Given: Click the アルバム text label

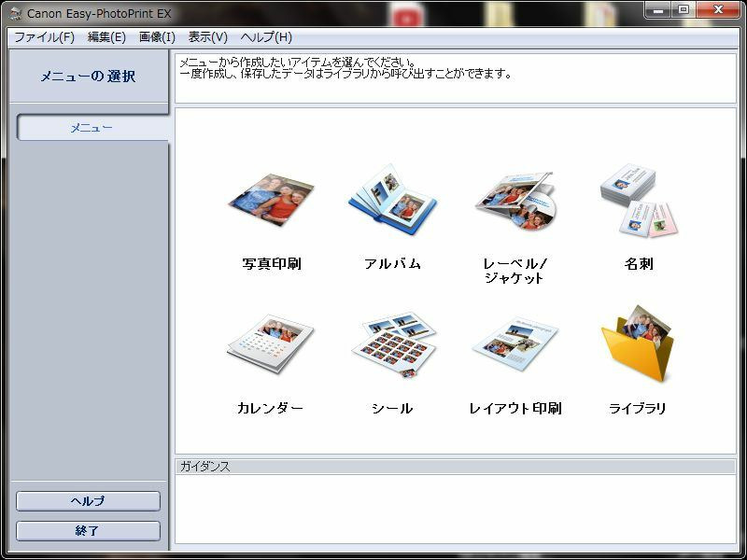Looking at the screenshot, I should 392,264.
